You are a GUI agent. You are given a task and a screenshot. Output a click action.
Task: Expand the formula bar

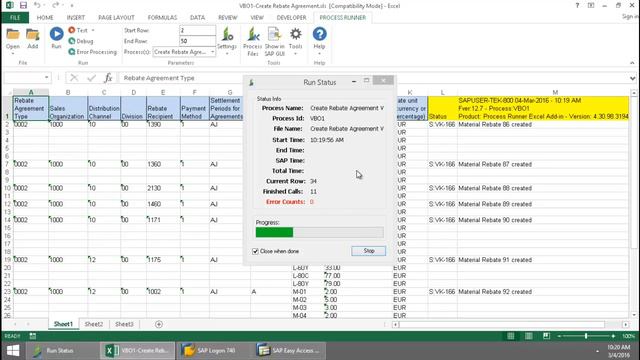[632, 78]
